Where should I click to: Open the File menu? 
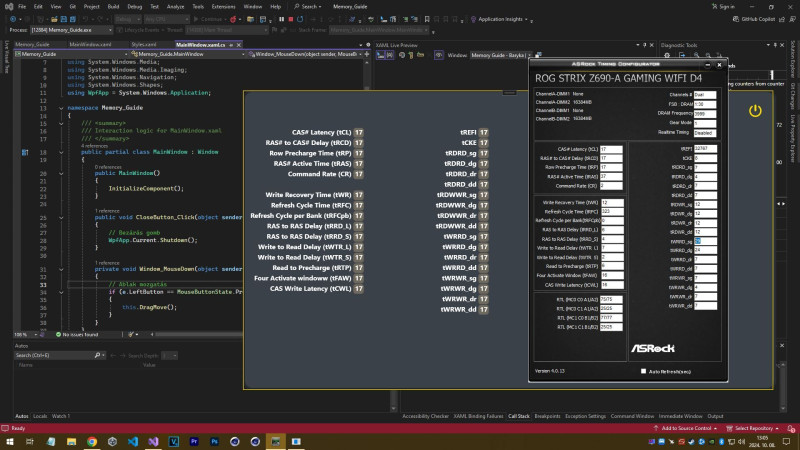(22, 7)
